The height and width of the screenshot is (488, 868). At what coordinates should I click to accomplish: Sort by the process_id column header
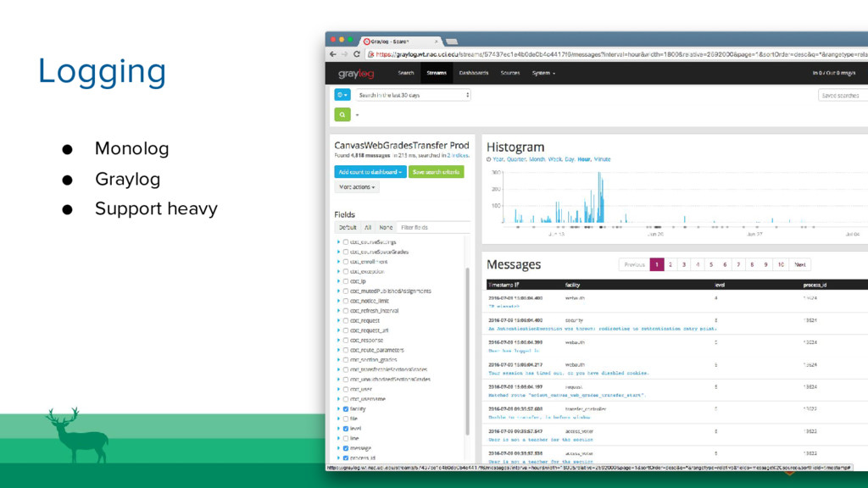click(x=815, y=285)
